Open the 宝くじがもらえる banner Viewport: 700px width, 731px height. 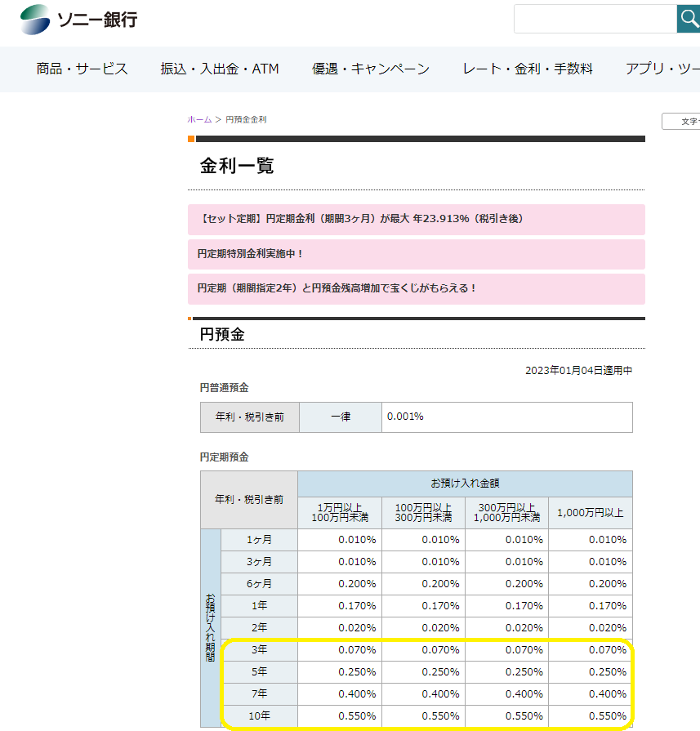coord(417,289)
